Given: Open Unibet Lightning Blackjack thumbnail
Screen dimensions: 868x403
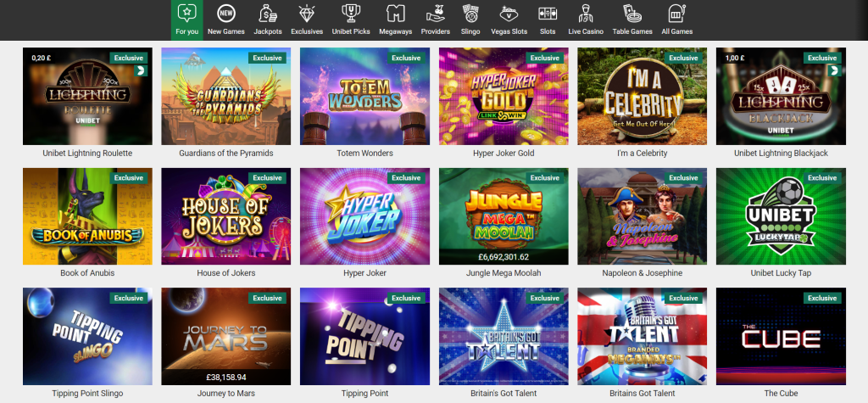Looking at the screenshot, I should click(781, 97).
